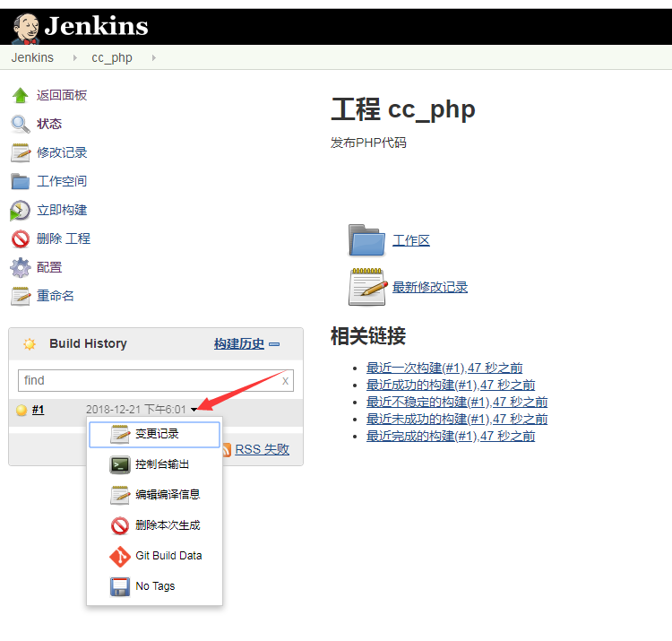
Task: Click the sun weather icon in Build History
Action: click(x=30, y=344)
